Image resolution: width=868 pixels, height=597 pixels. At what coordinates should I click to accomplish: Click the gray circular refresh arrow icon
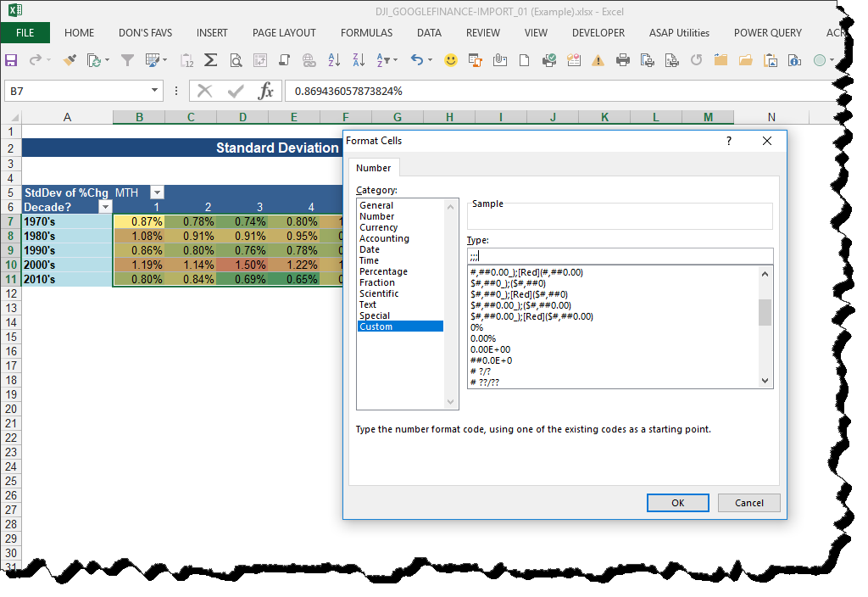pyautogui.click(x=697, y=60)
